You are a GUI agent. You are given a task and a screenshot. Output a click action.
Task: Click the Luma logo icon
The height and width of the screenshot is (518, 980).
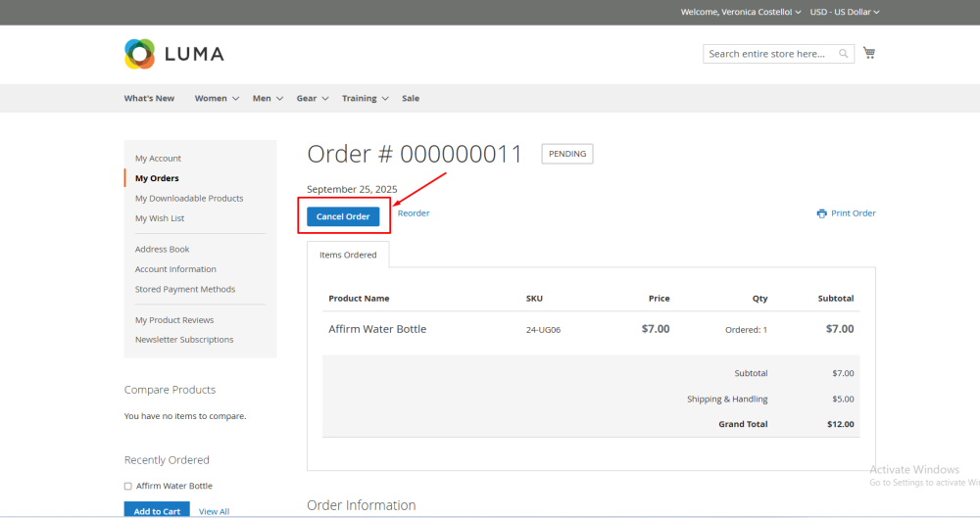pos(139,54)
